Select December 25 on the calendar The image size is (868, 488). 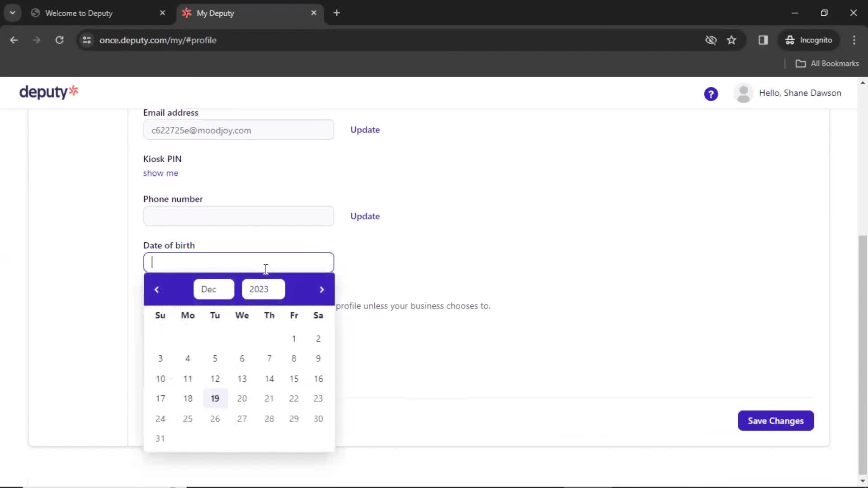pyautogui.click(x=187, y=418)
